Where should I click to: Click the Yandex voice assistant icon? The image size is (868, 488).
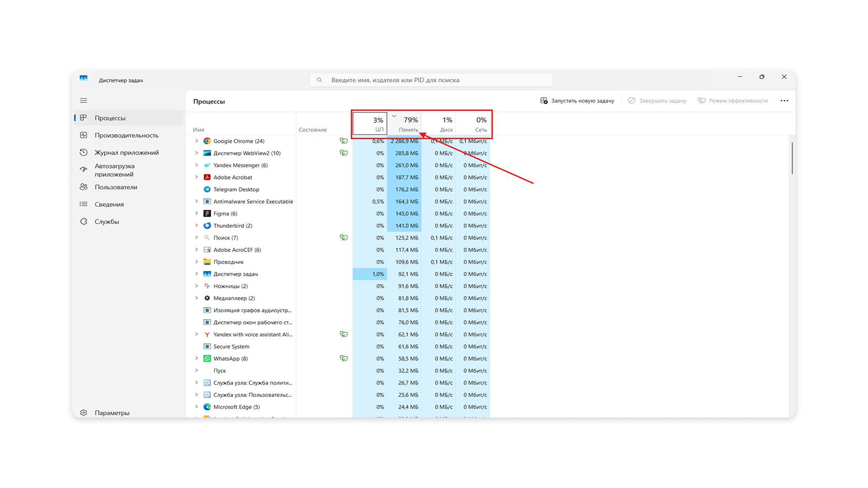(x=207, y=334)
